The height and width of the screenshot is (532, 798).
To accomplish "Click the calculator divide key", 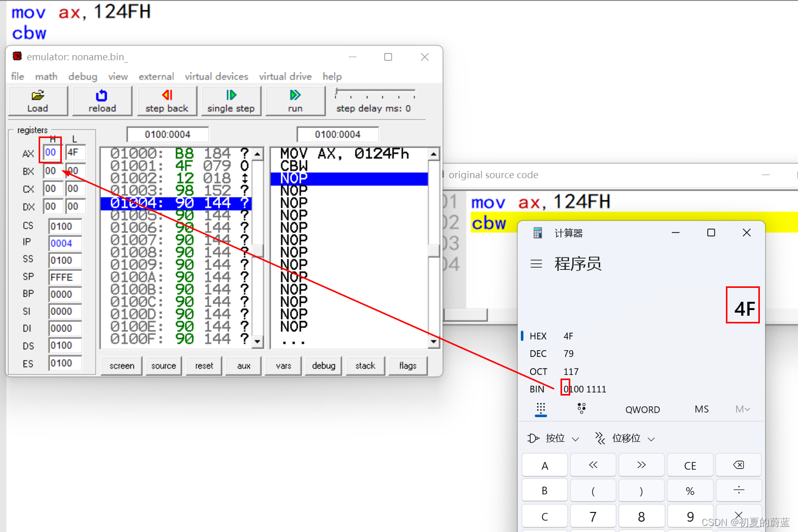I will click(x=739, y=491).
